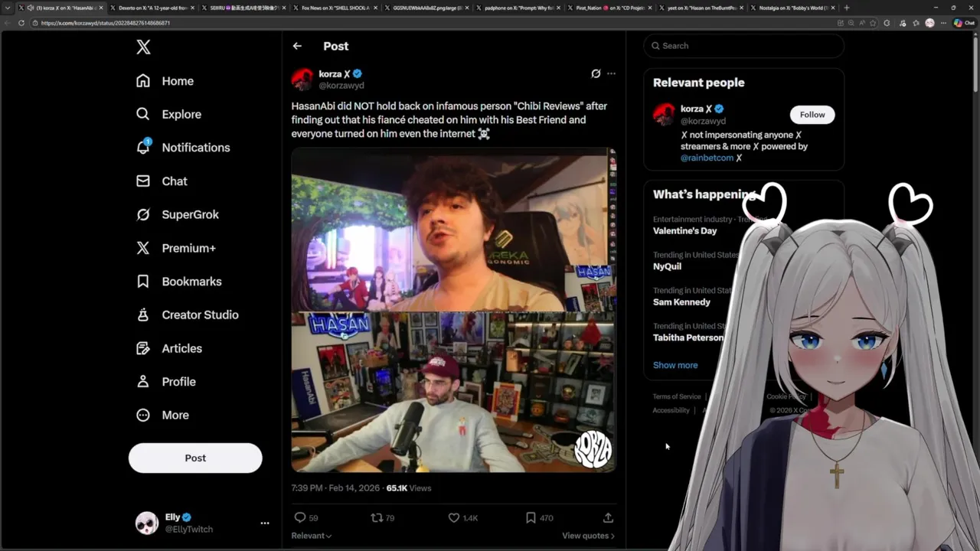This screenshot has width=980, height=551.
Task: Play the HasanAbi video in the post
Action: tap(453, 310)
